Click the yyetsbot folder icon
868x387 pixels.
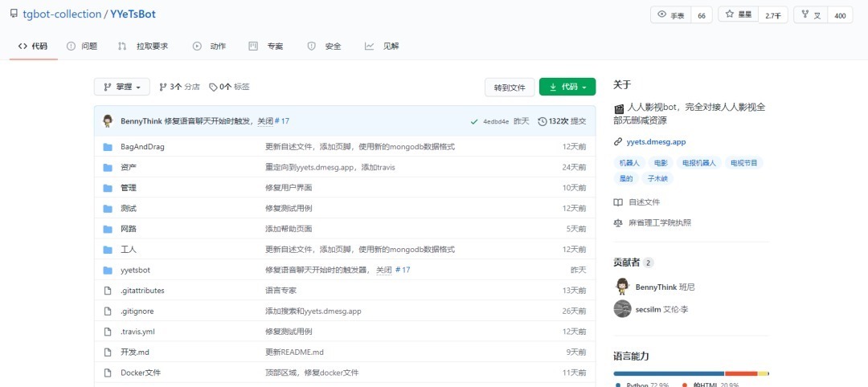click(x=108, y=270)
